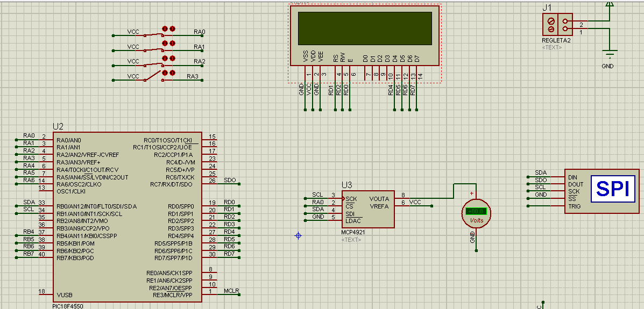The image size is (644, 309).
Task: Click the VEE pin name on LCD
Action: 321,56
